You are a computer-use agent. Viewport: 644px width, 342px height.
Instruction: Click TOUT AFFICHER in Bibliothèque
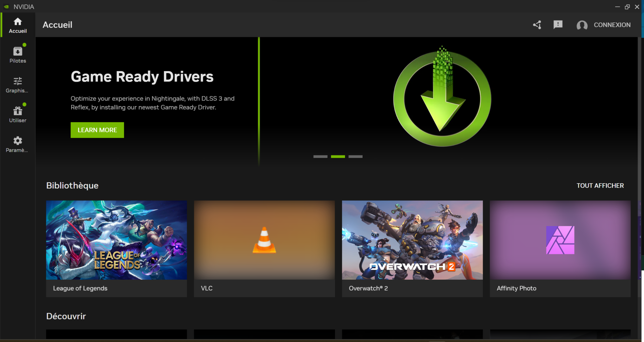[600, 186]
